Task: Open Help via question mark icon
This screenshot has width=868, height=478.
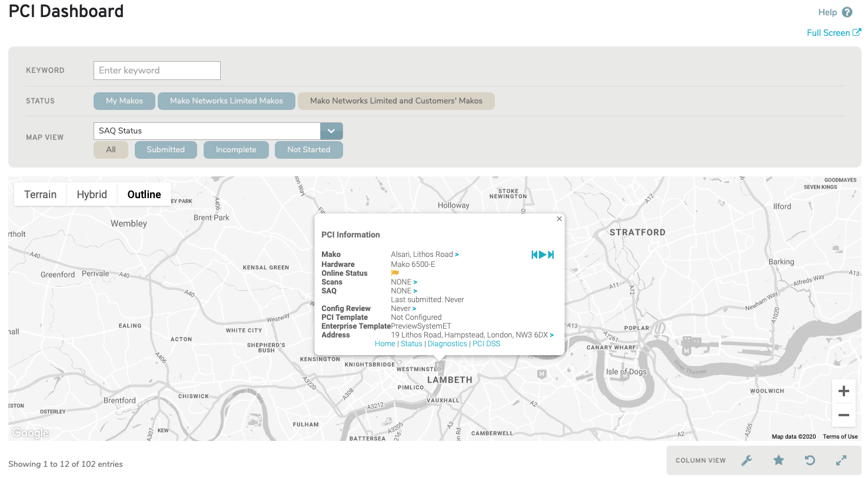Action: 846,12
